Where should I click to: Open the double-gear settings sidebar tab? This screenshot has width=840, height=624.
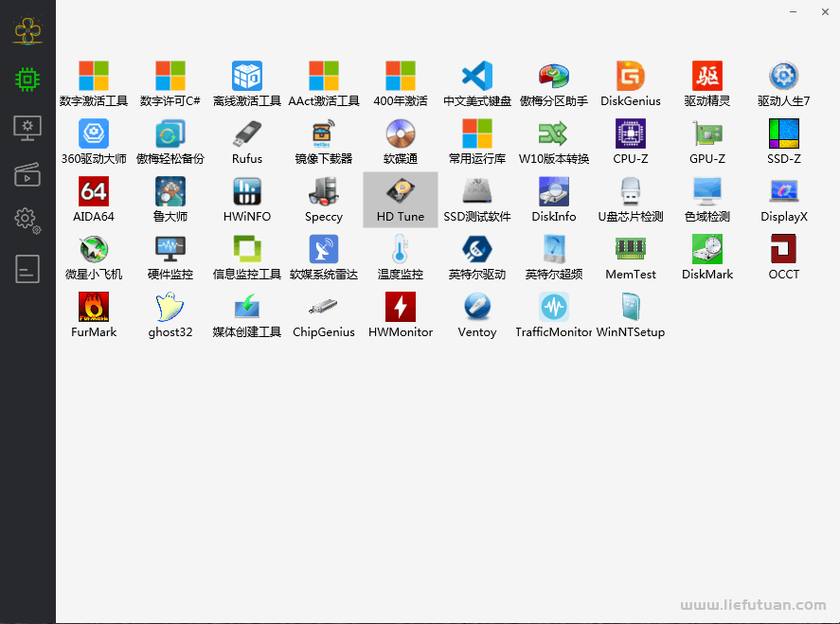tap(27, 220)
